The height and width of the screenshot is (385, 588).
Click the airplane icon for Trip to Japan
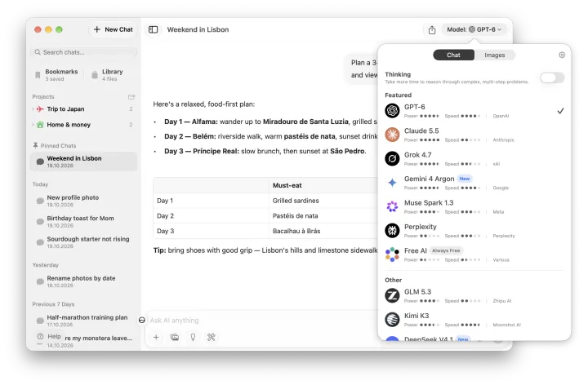click(40, 109)
